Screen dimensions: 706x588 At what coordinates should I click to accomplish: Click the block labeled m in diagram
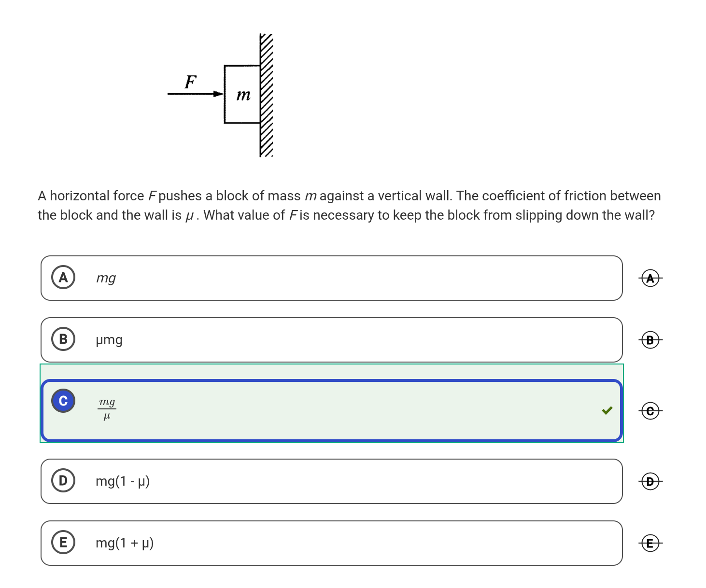242,94
